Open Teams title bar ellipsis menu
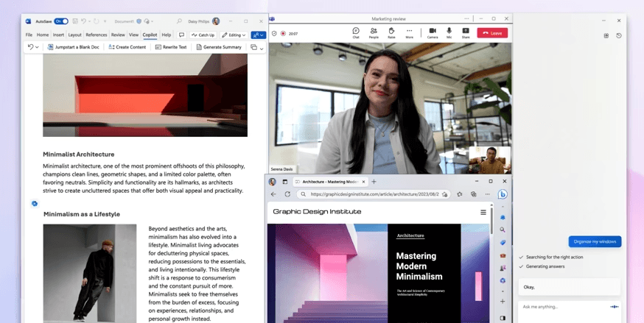644x323 pixels. coord(466,19)
